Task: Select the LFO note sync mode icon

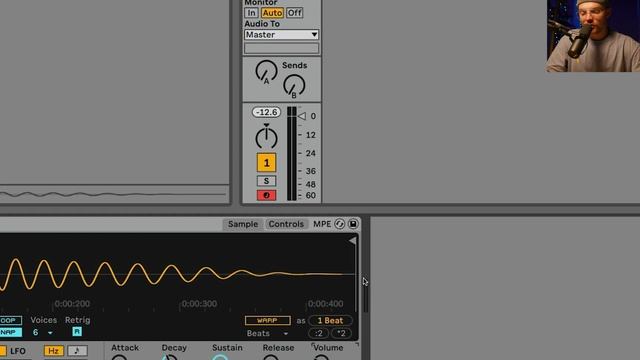Action: [x=77, y=351]
